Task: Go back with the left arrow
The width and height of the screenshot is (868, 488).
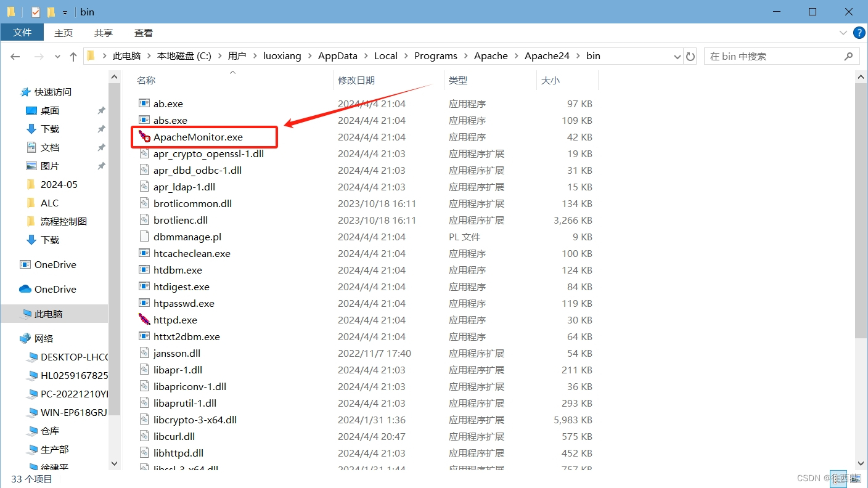Action: point(15,56)
